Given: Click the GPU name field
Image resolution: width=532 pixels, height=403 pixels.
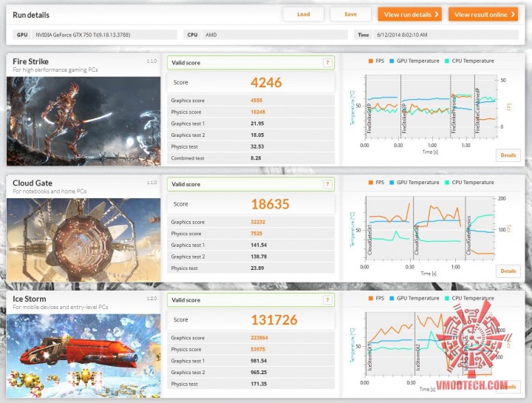Looking at the screenshot, I should tap(104, 35).
